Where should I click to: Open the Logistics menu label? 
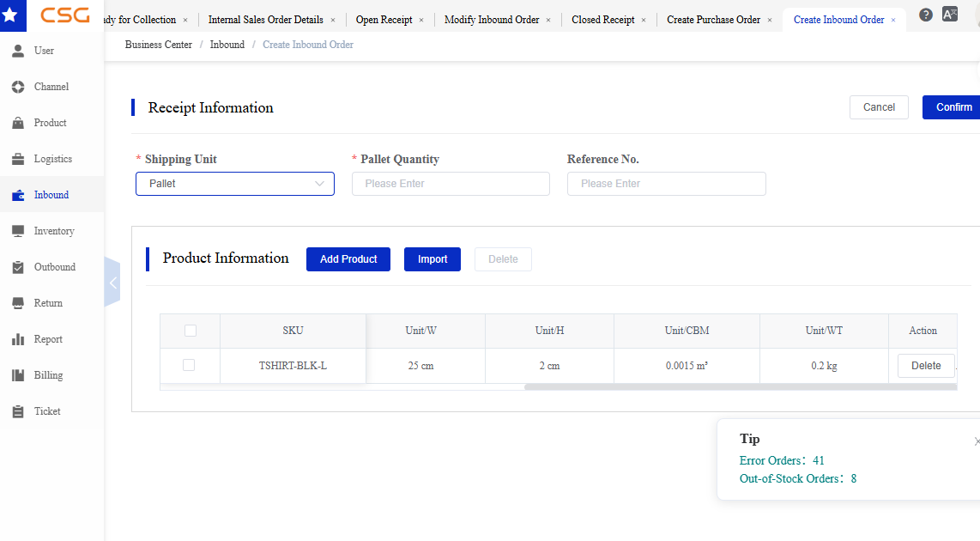tap(53, 159)
